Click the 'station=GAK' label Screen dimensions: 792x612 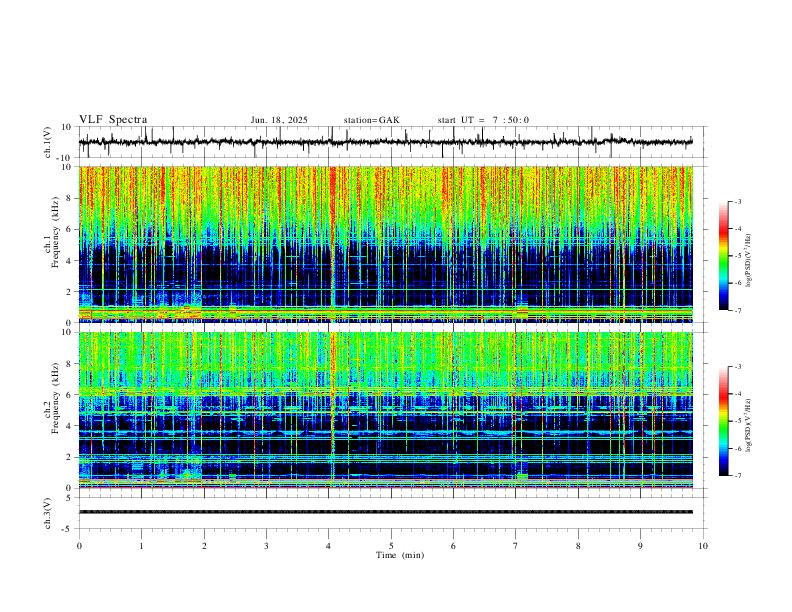pos(371,120)
